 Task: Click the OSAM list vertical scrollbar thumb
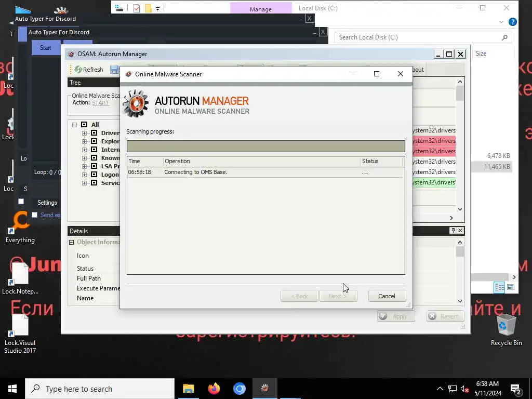460,94
